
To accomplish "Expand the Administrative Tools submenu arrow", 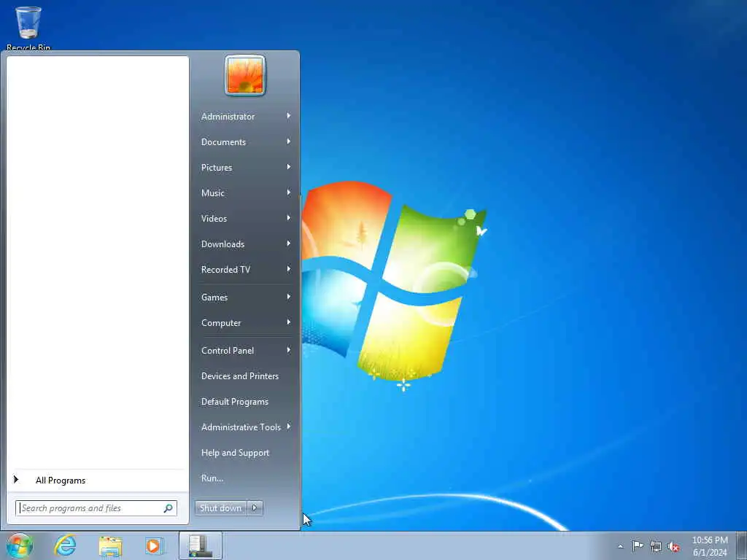I will click(289, 426).
